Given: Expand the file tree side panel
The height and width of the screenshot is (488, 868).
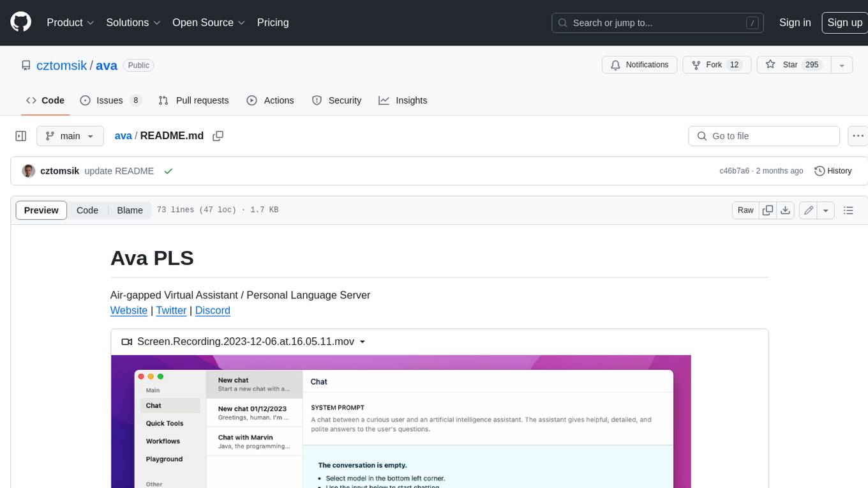Looking at the screenshot, I should [x=20, y=136].
